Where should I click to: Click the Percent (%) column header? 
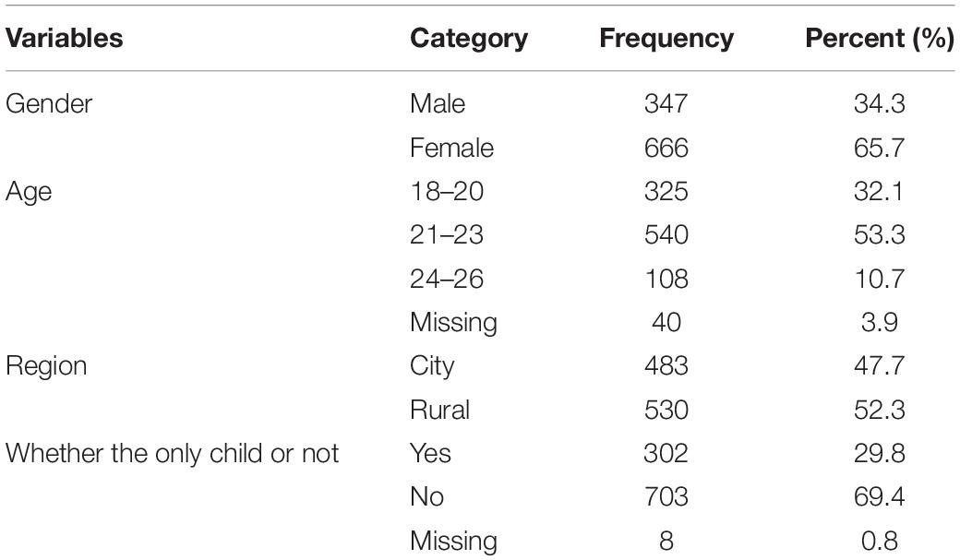click(879, 38)
